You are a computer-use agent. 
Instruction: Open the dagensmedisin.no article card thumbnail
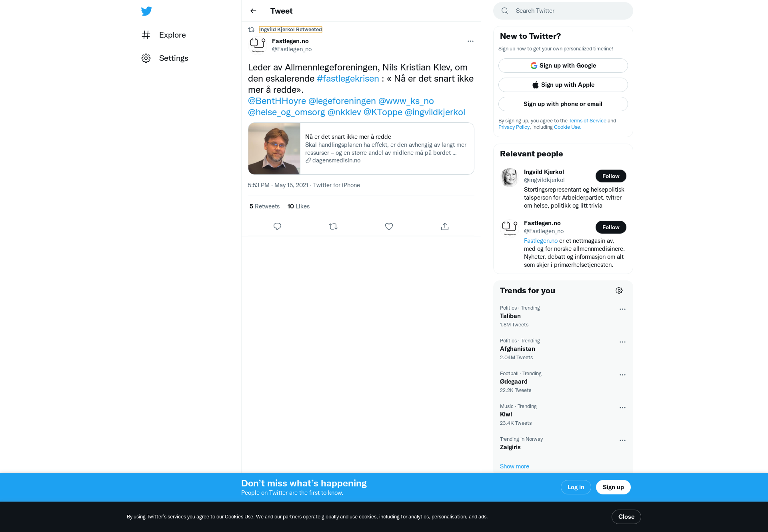274,148
